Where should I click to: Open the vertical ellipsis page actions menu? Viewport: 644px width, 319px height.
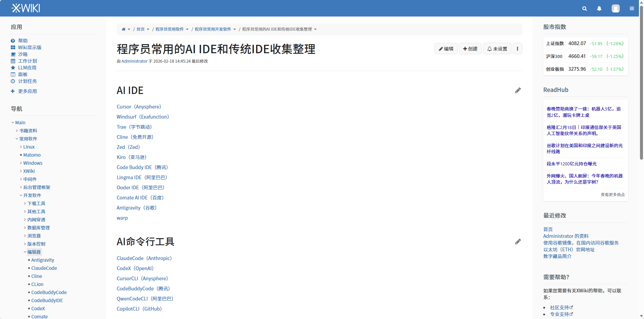(x=517, y=49)
